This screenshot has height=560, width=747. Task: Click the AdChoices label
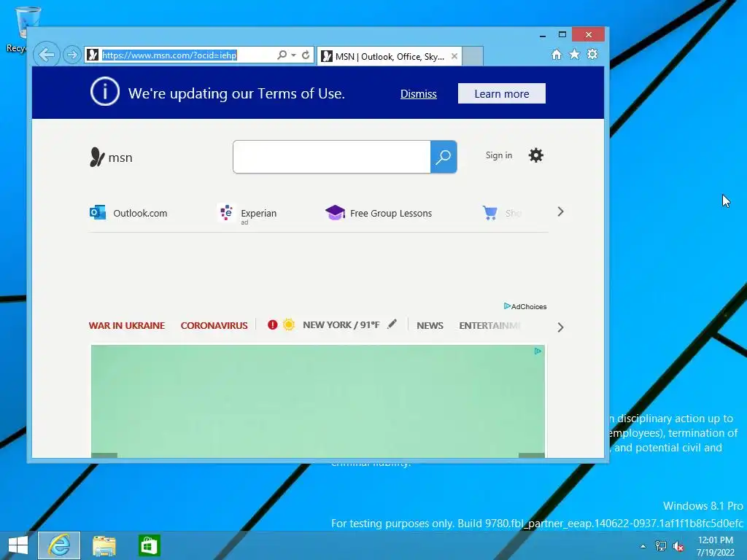tap(525, 306)
